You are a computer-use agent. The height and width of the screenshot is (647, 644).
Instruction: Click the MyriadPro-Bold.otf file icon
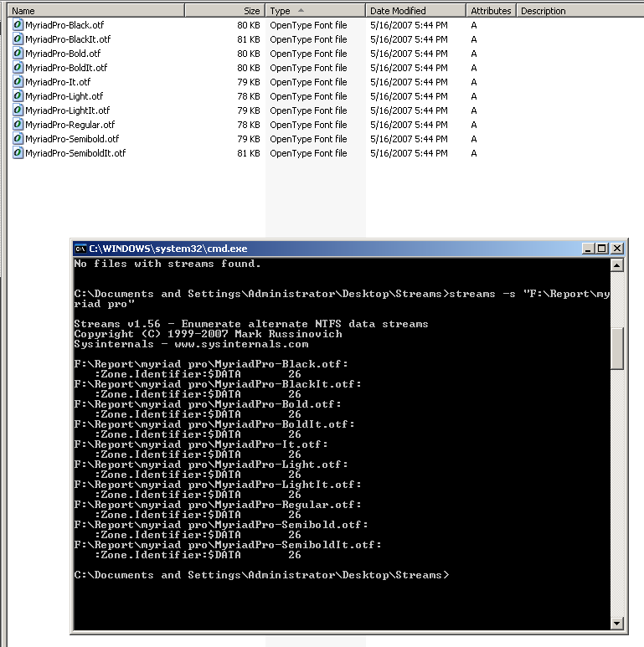coord(18,54)
